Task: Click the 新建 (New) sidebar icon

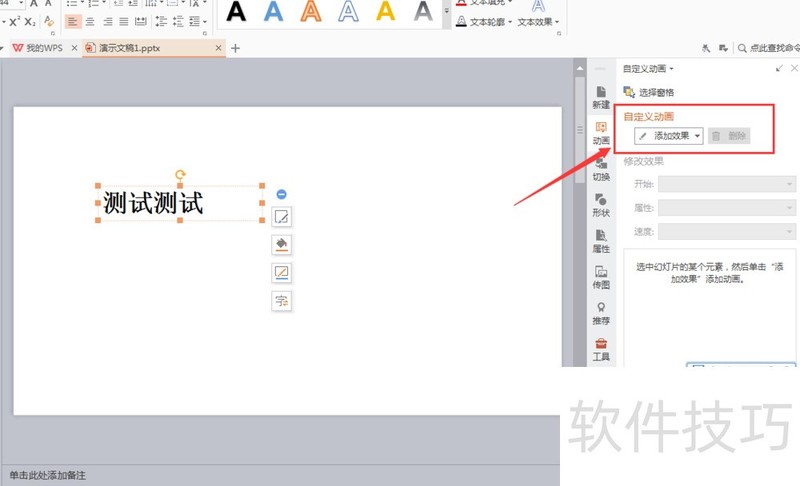Action: pyautogui.click(x=601, y=97)
